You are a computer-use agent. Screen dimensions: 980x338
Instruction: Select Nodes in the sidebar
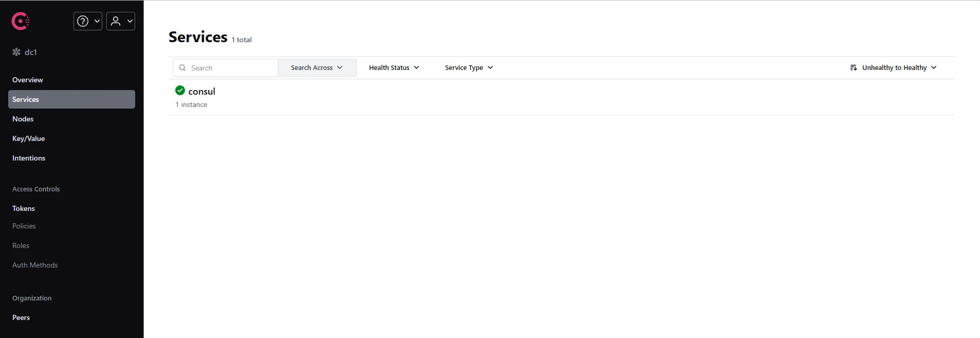[x=23, y=119]
